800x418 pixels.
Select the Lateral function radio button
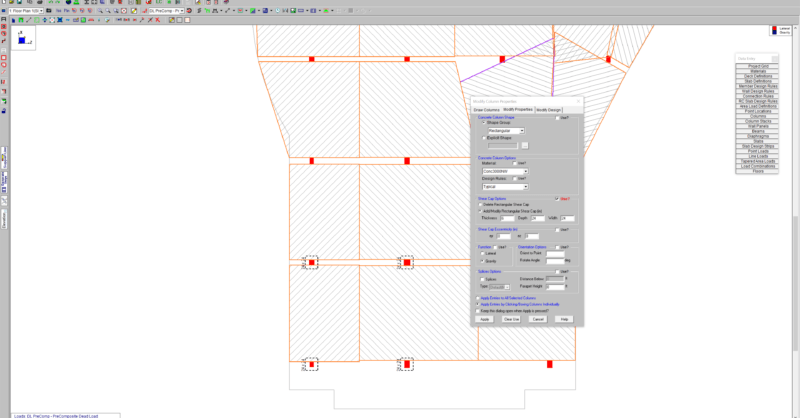point(481,255)
